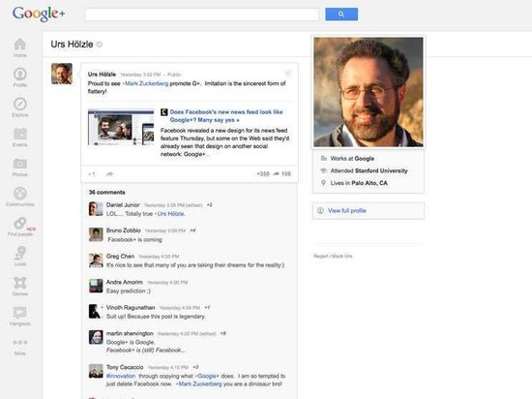
Task: Click the Google+ logo
Action: pos(39,14)
